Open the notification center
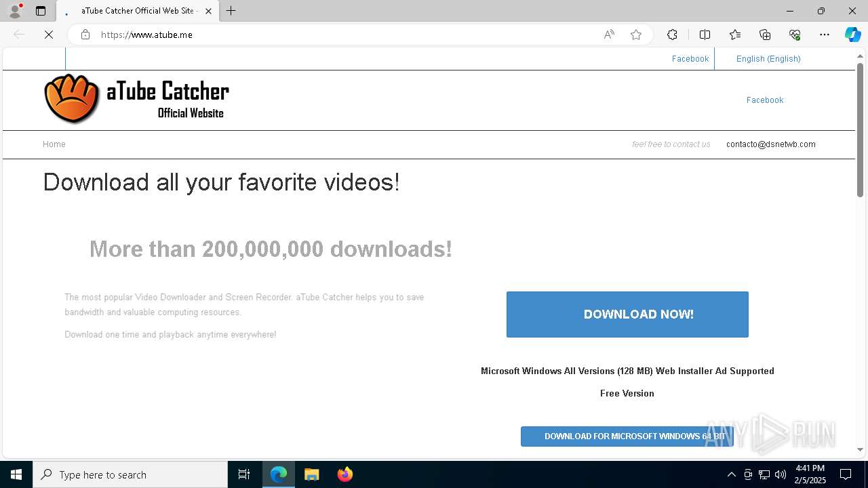The width and height of the screenshot is (868, 488). pyautogui.click(x=846, y=474)
